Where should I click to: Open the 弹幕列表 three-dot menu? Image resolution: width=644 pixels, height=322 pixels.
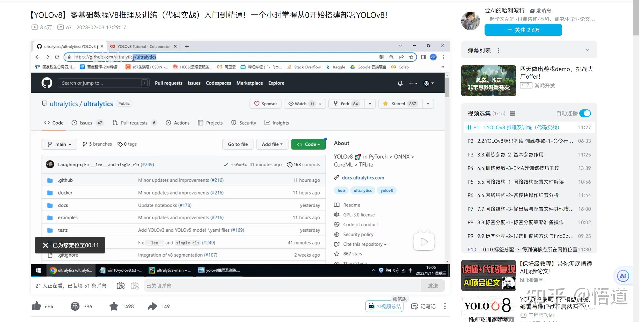coord(499,51)
